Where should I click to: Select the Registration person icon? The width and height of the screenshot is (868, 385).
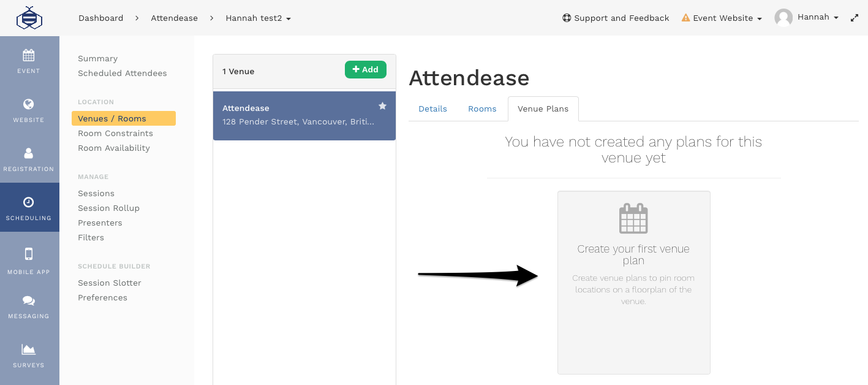tap(29, 153)
